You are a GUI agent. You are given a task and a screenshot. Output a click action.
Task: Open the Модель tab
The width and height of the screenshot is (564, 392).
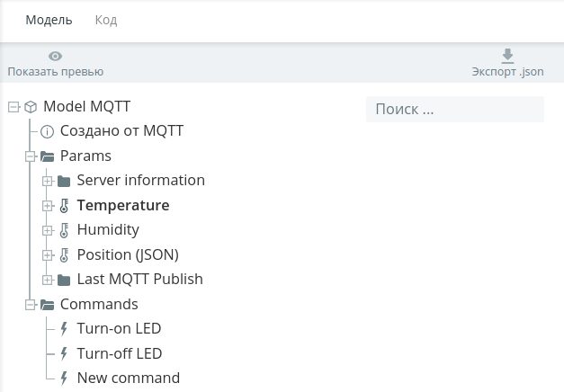click(x=49, y=20)
